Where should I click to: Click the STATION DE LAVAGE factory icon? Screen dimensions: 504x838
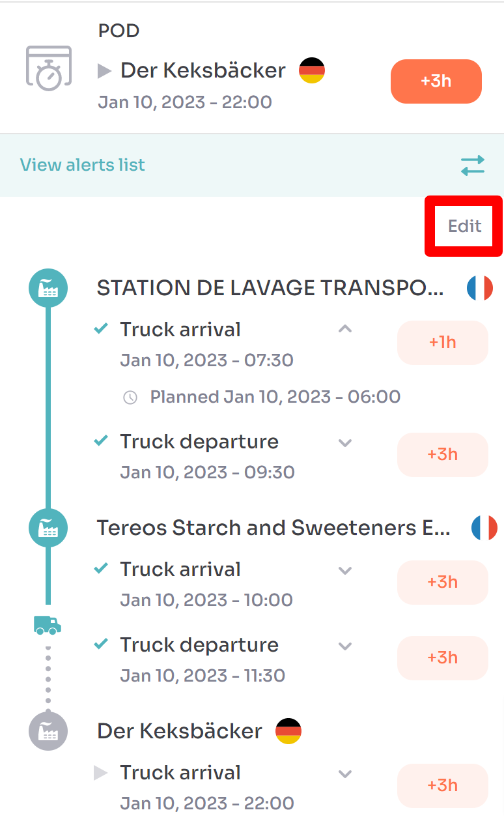point(48,288)
